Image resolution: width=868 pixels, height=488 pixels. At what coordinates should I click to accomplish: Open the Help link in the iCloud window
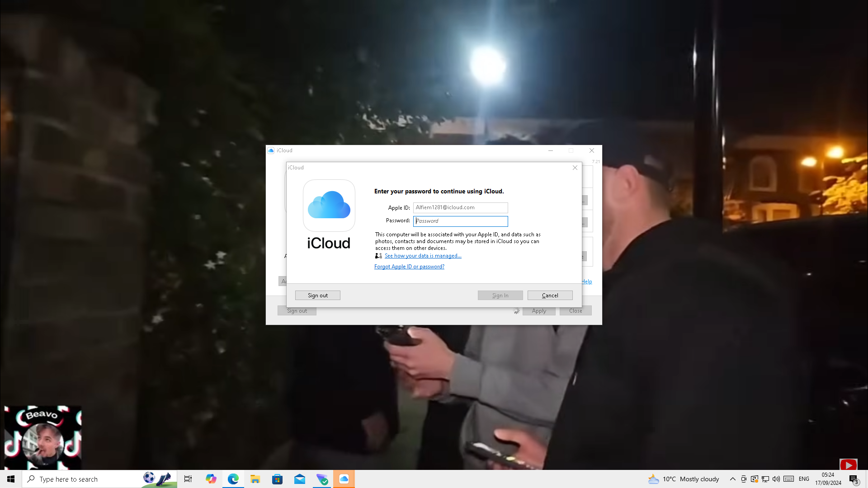(587, 282)
